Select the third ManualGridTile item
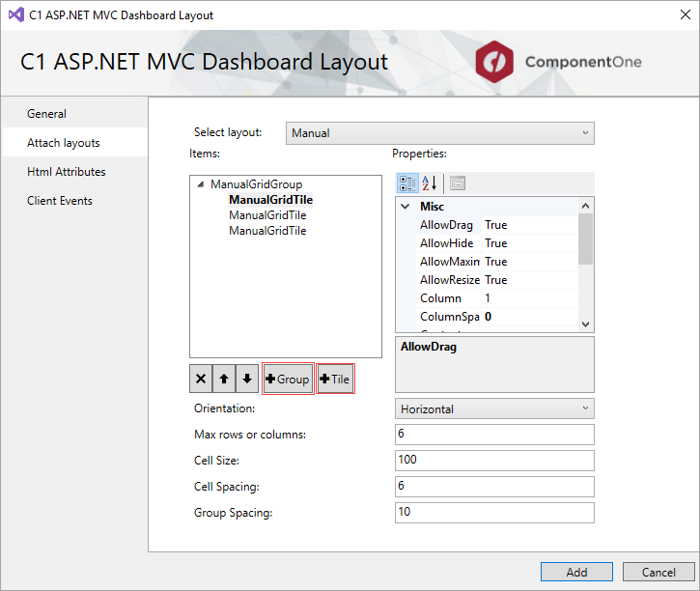This screenshot has height=591, width=700. 267,231
